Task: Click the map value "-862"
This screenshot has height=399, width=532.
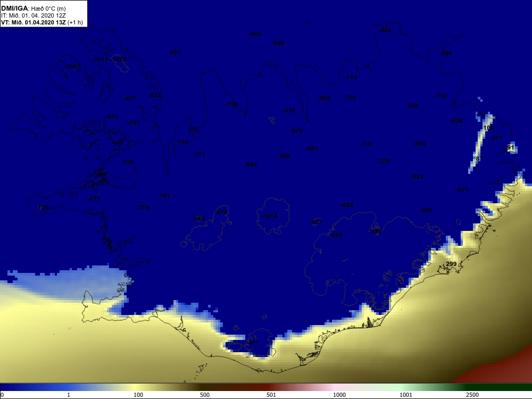Action: click(324, 98)
